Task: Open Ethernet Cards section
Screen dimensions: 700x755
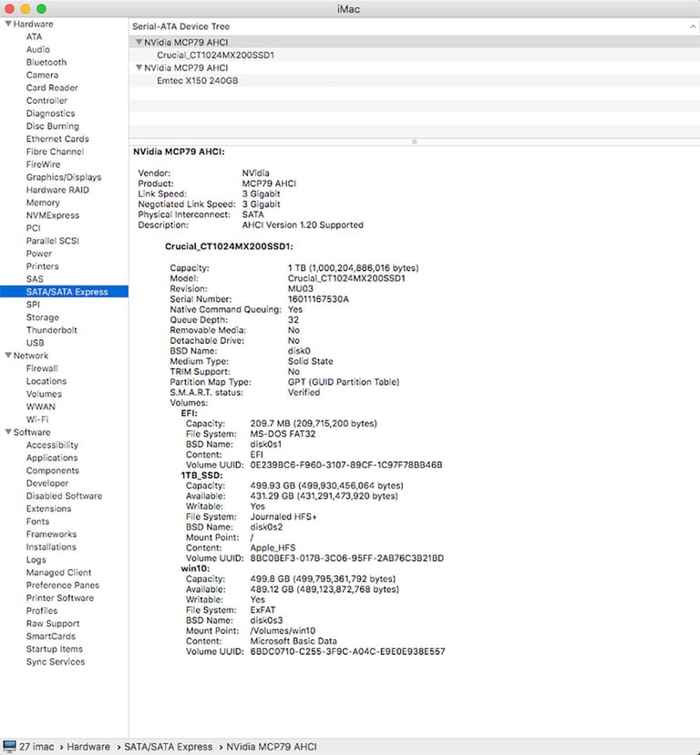Action: point(57,139)
